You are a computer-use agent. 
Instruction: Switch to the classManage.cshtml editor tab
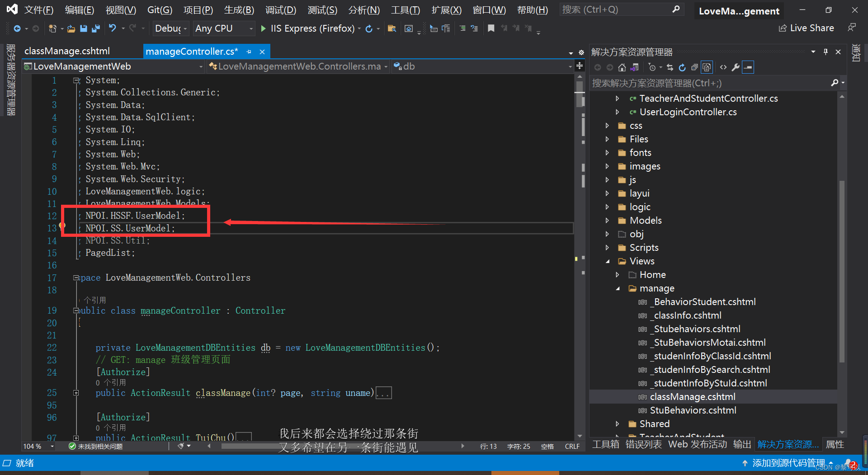[x=67, y=51]
